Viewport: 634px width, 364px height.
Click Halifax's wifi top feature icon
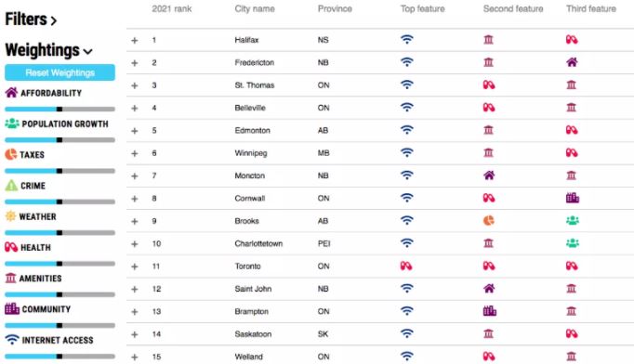(x=407, y=40)
